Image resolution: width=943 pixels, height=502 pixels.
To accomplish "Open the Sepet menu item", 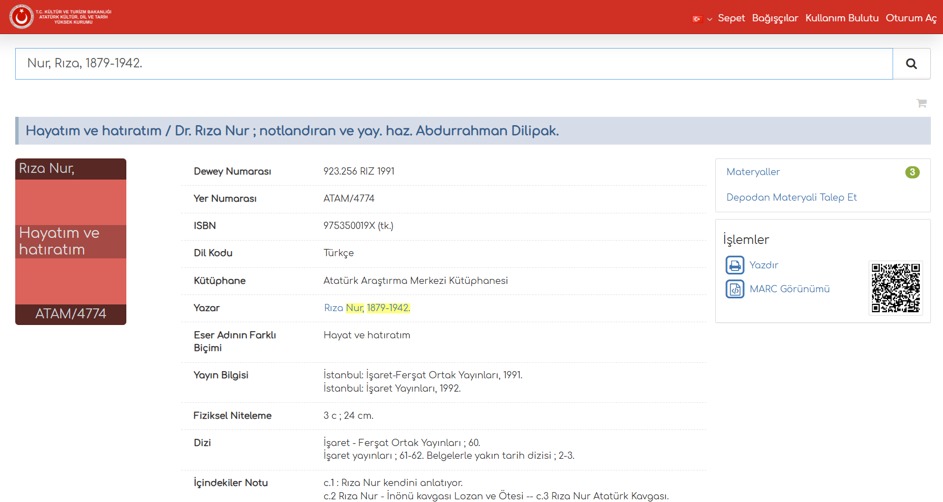I will 731,18.
